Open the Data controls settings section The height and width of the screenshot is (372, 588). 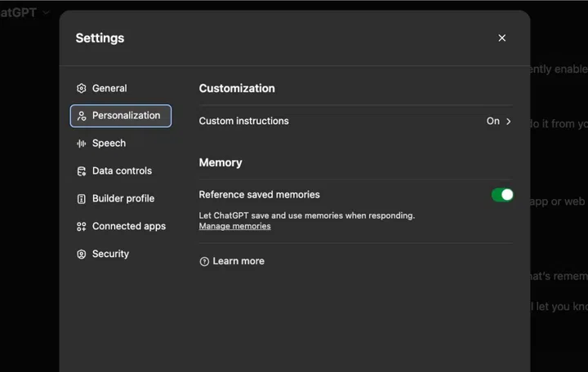122,171
